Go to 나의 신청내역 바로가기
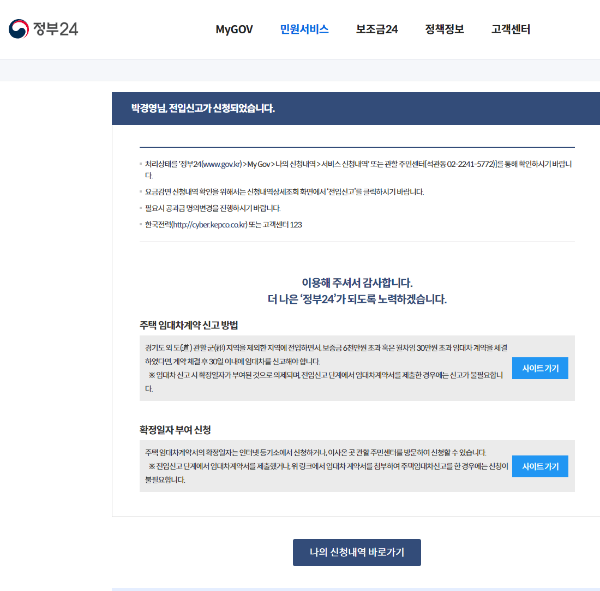 click(x=357, y=552)
